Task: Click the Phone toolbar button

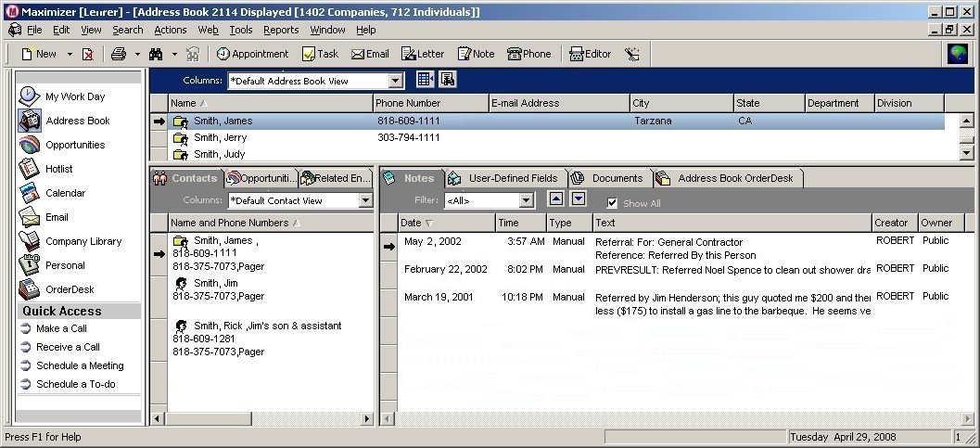Action: click(528, 55)
